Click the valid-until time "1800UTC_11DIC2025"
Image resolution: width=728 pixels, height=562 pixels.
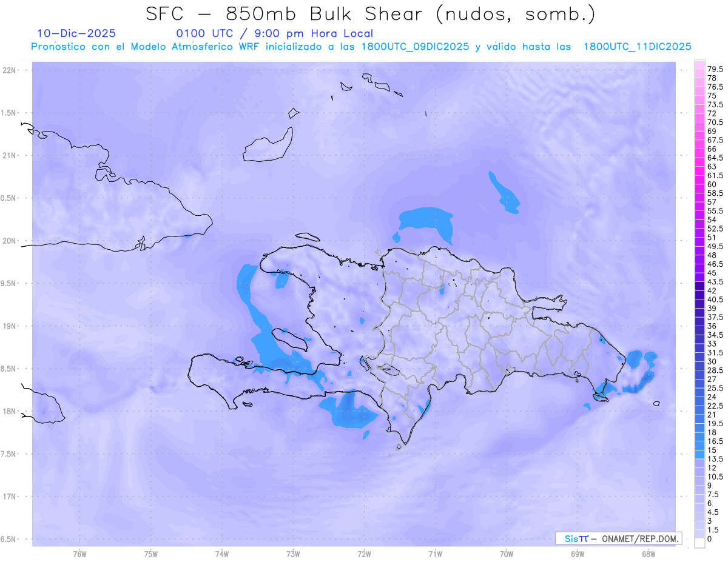click(637, 47)
